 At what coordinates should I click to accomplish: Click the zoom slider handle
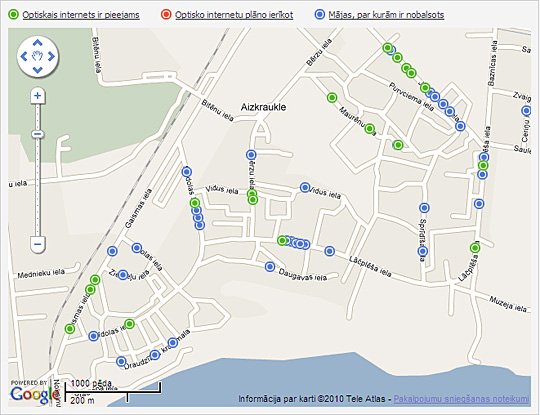pyautogui.click(x=38, y=134)
